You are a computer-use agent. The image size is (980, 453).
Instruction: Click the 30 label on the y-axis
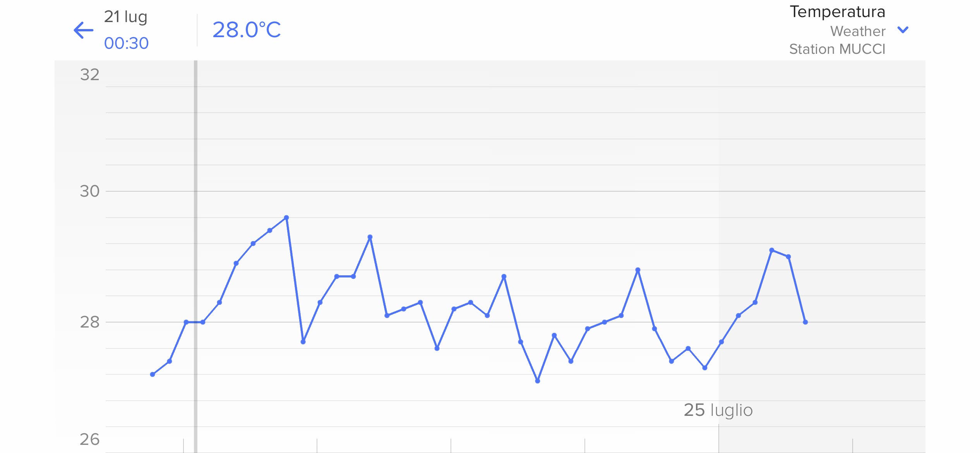(x=90, y=191)
